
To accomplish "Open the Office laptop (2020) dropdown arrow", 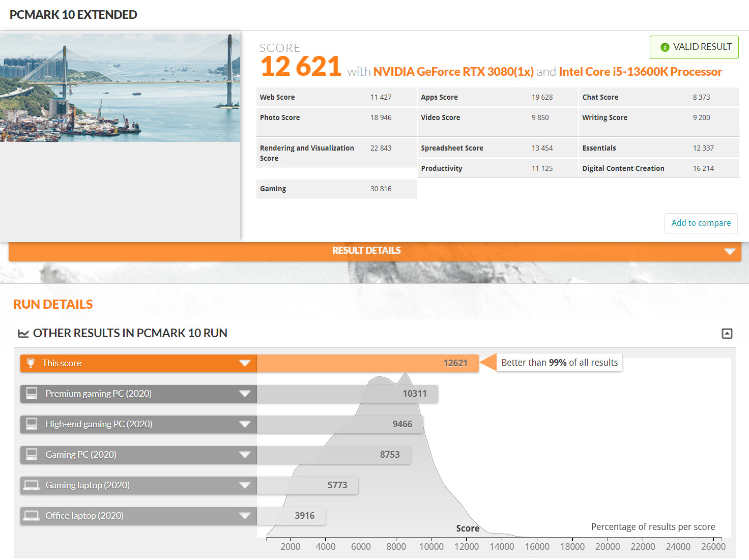I will (x=245, y=516).
